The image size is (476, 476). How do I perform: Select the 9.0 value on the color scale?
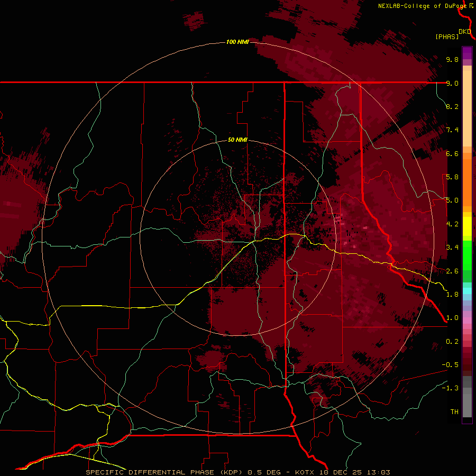coord(452,83)
